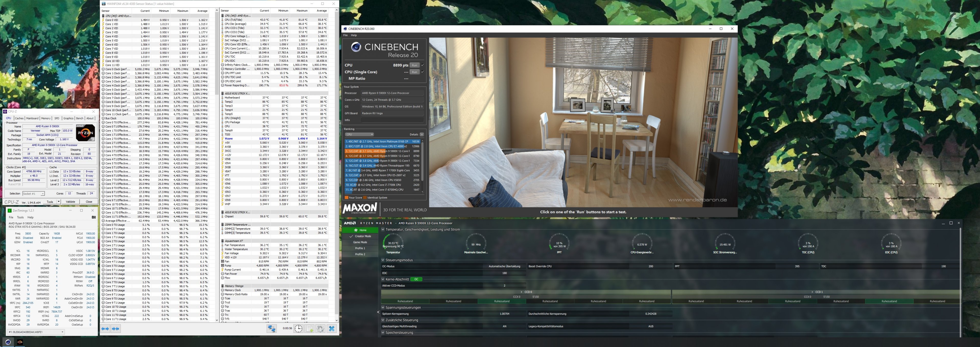Toggle CPU Single Core test checkbox
Viewport: 980px width, 347px height.
coord(423,72)
